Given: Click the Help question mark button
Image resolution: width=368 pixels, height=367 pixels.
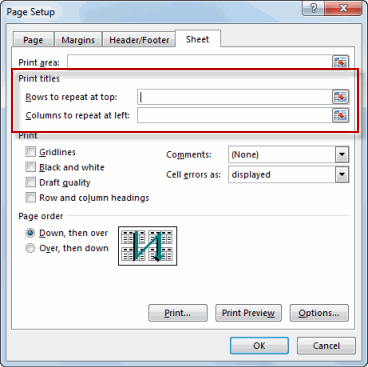Looking at the screenshot, I should [313, 8].
